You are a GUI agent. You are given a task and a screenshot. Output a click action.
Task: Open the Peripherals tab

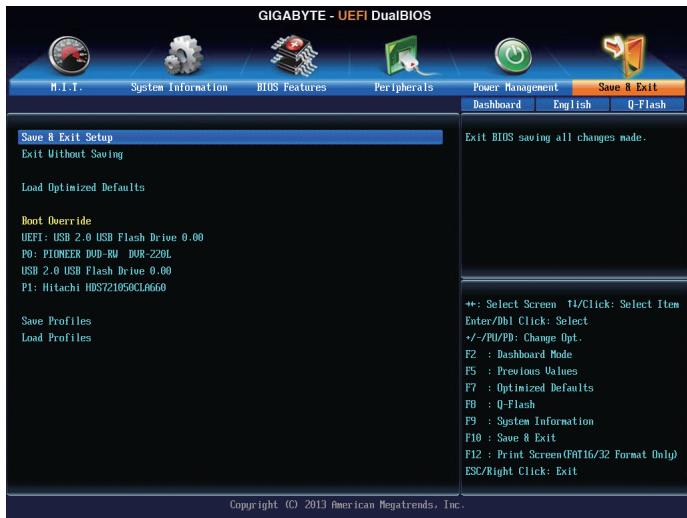tap(404, 87)
